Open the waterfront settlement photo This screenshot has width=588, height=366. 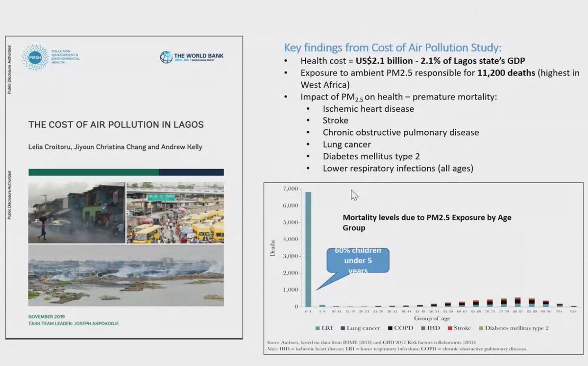(x=126, y=275)
